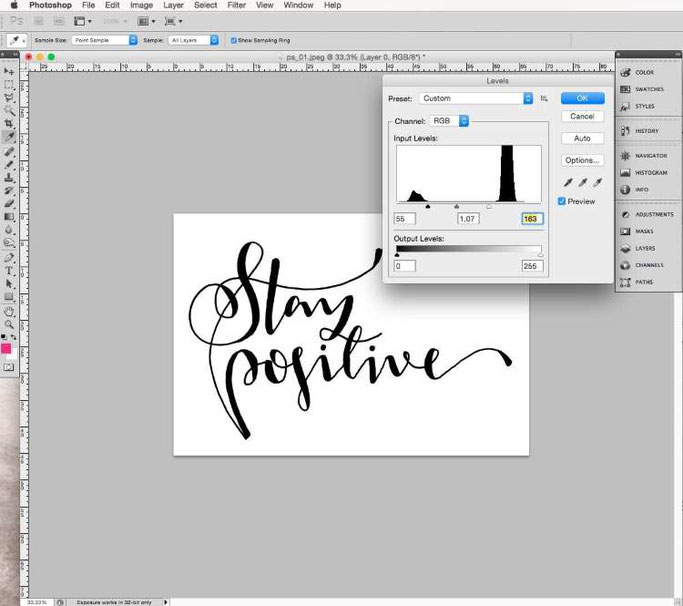This screenshot has width=683, height=606.
Task: Open the Channel dropdown showing RGB
Action: click(x=449, y=121)
